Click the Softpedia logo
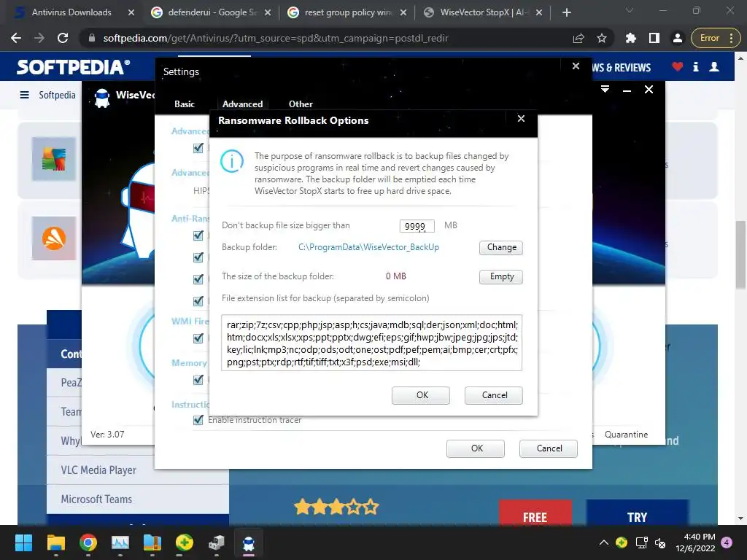The height and width of the screenshot is (560, 747). click(x=73, y=66)
